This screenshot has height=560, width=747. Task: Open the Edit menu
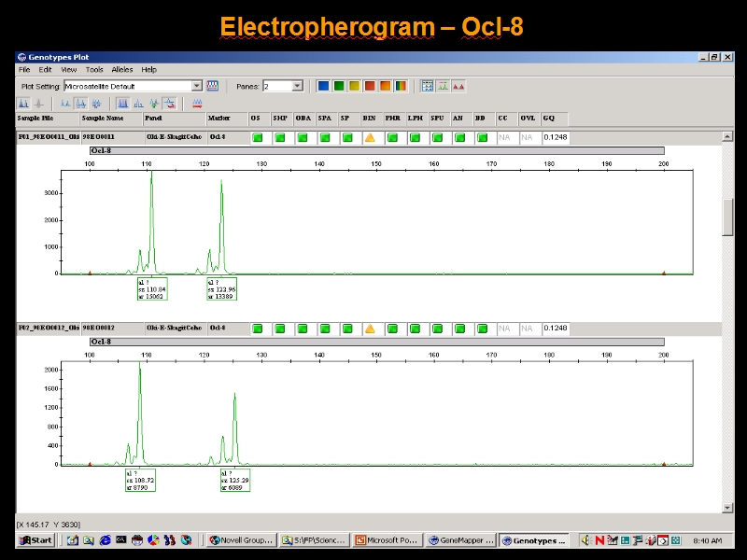point(45,69)
